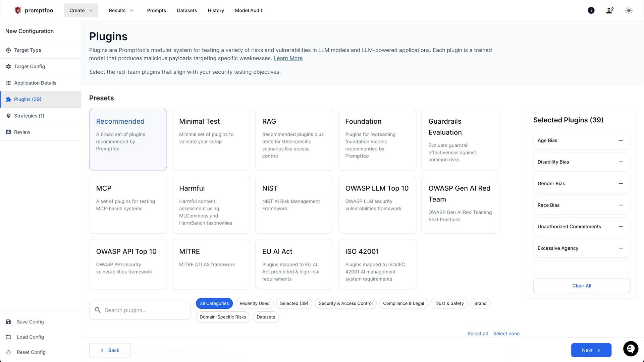Screen dimensions: 644x362
Task: Remove Age Bias from selected plugins
Action: pyautogui.click(x=621, y=140)
